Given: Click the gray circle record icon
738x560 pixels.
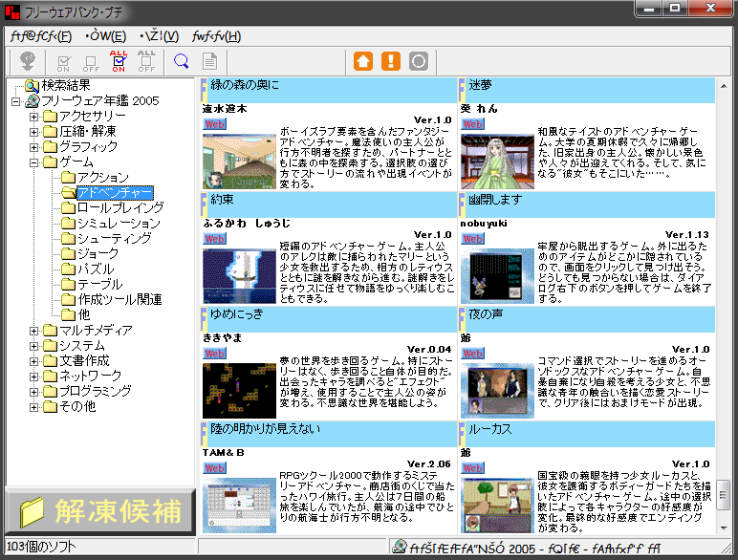Looking at the screenshot, I should pyautogui.click(x=419, y=61).
